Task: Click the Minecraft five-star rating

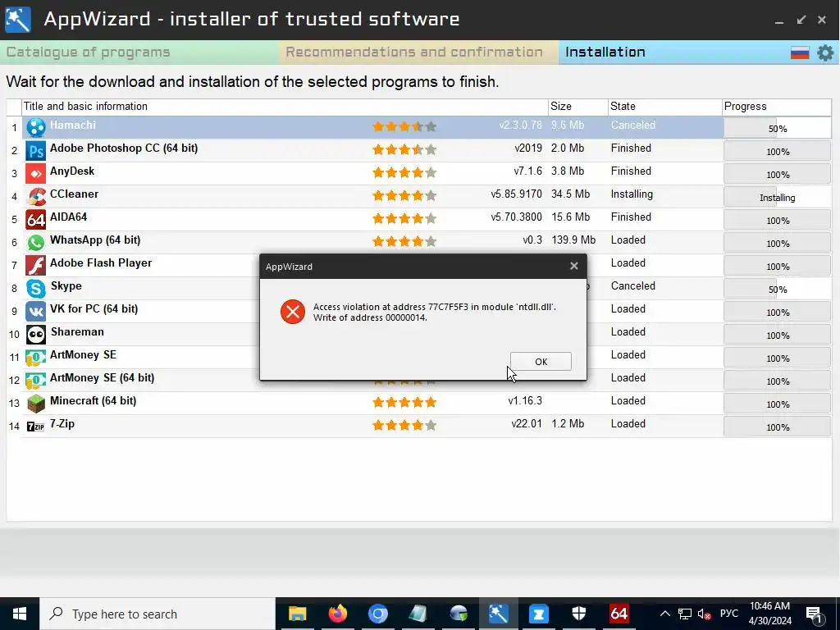Action: 404,402
